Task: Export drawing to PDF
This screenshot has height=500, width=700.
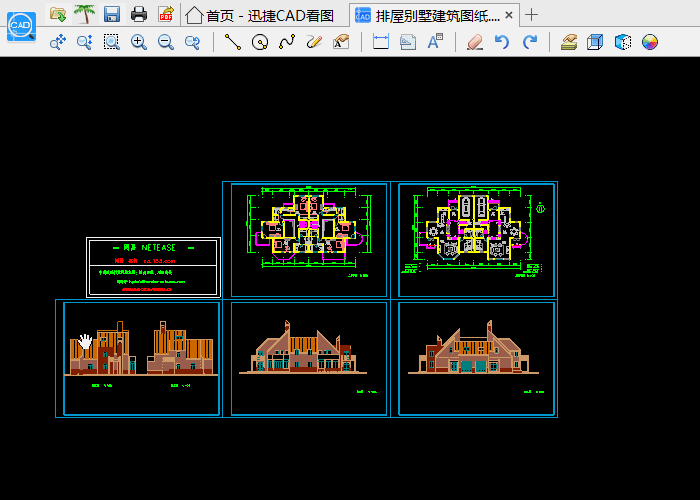Action: click(x=166, y=14)
